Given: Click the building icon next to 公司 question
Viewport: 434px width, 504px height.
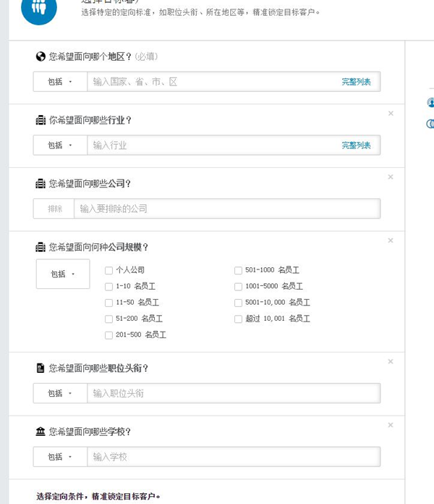Looking at the screenshot, I should (x=41, y=183).
